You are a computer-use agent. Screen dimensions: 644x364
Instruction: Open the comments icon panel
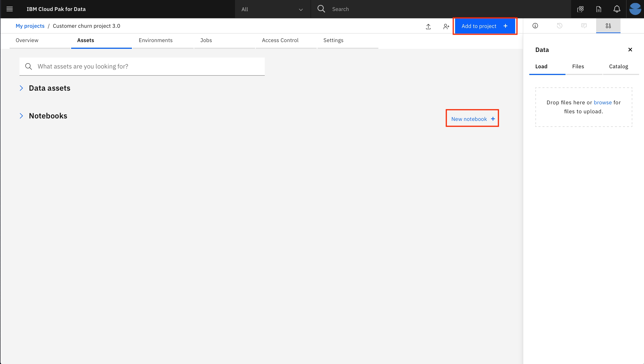(584, 26)
